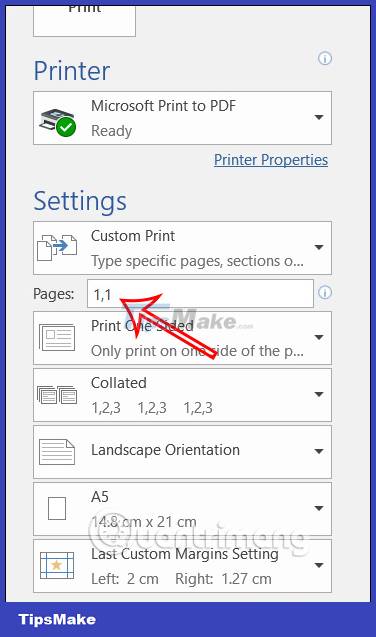This screenshot has height=637, width=376.
Task: Click the Landscape Orientation label
Action: [x=165, y=450]
